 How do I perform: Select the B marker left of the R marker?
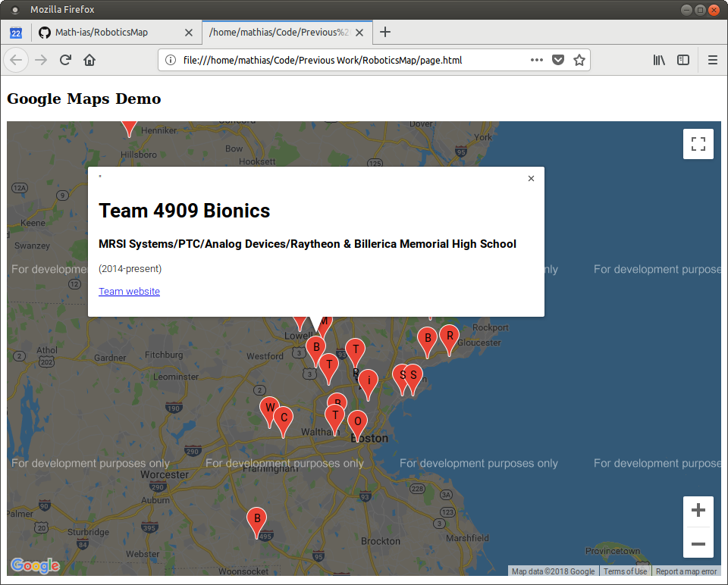(428, 341)
